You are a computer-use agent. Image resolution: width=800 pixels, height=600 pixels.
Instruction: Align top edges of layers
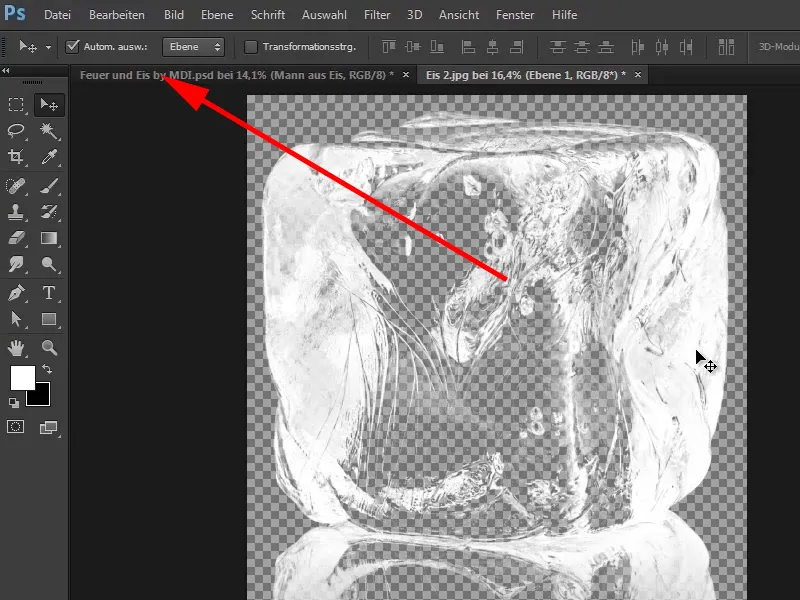[x=389, y=47]
